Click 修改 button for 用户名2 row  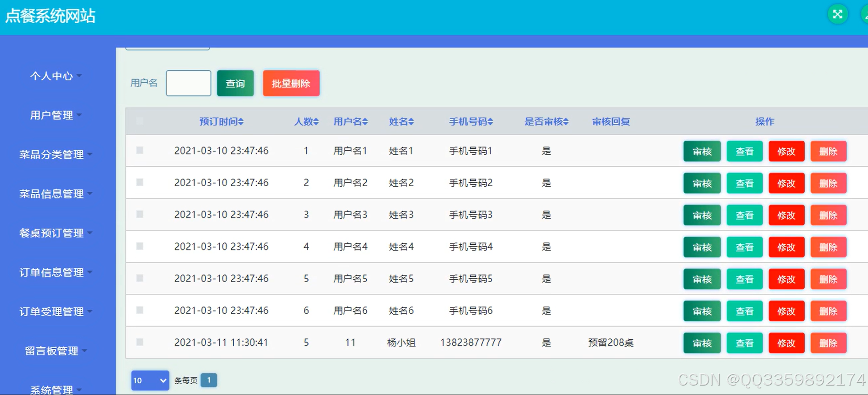786,183
